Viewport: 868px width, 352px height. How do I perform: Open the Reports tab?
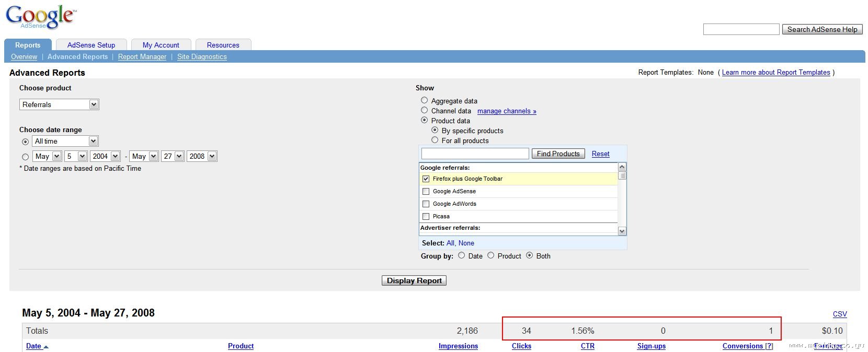(x=28, y=45)
